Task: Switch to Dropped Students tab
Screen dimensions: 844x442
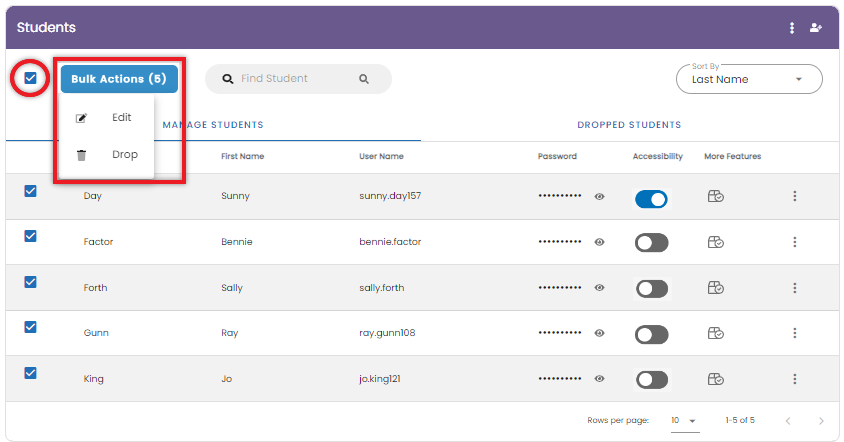Action: click(629, 125)
